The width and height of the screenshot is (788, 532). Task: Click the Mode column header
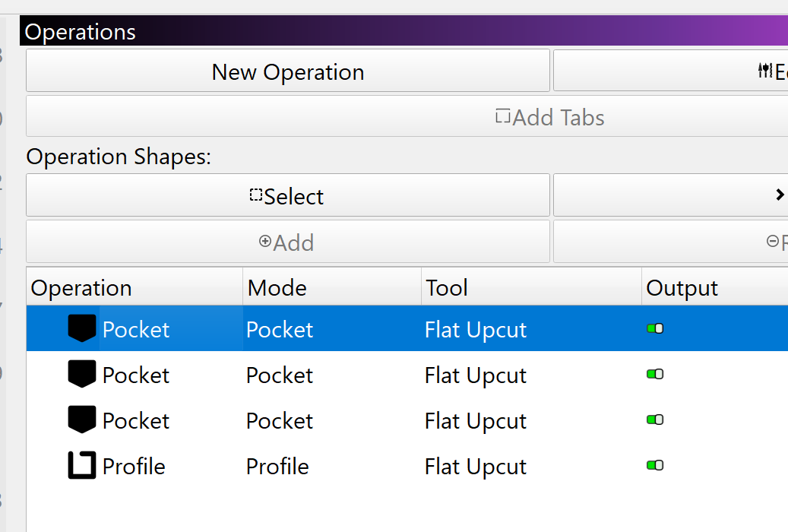pos(277,288)
